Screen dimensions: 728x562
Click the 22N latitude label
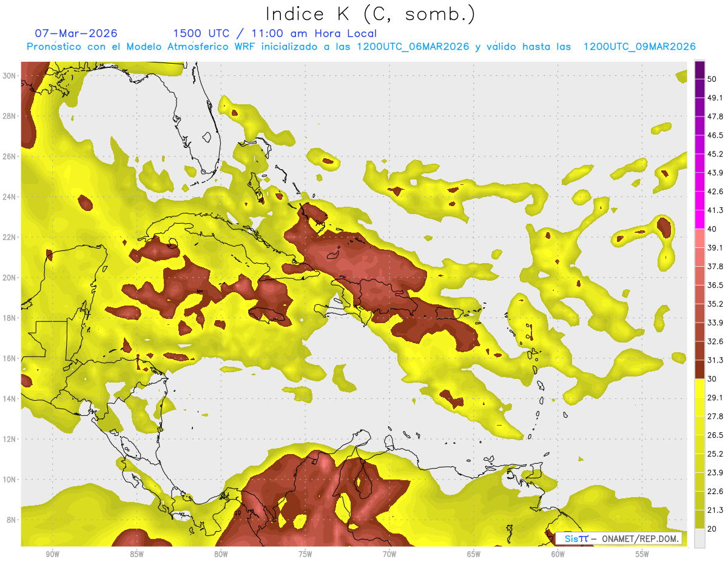[x=9, y=237]
